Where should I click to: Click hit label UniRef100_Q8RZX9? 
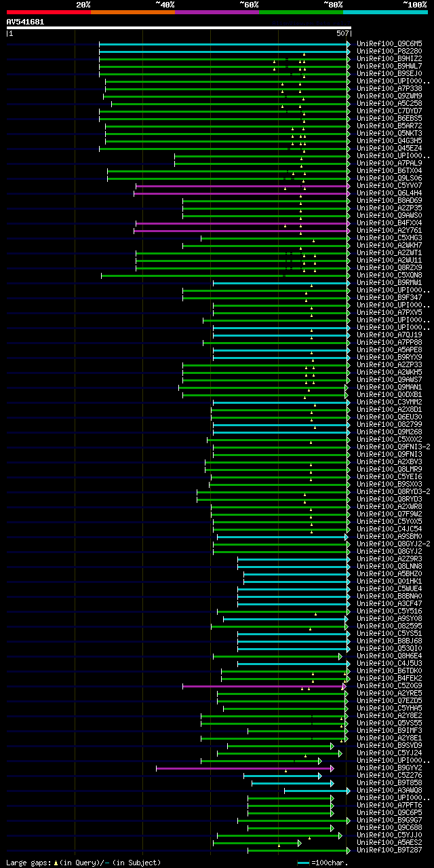[389, 268]
